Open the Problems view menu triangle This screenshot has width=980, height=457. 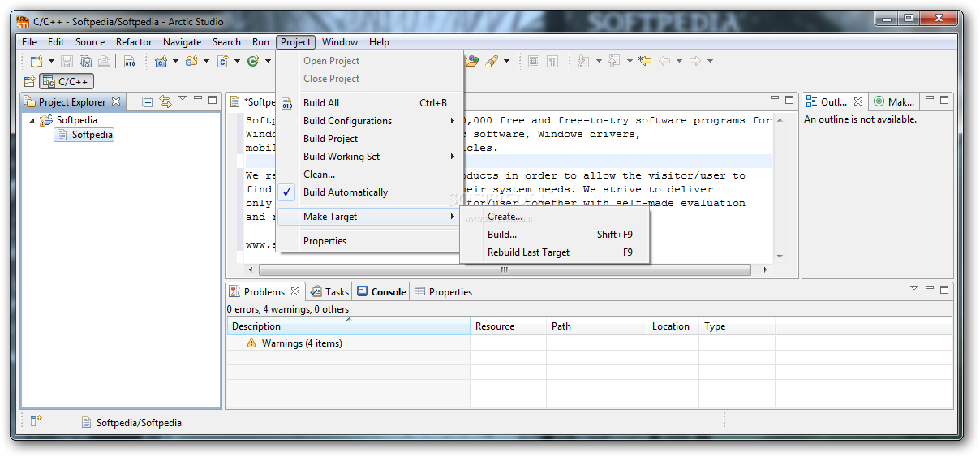[x=914, y=287]
